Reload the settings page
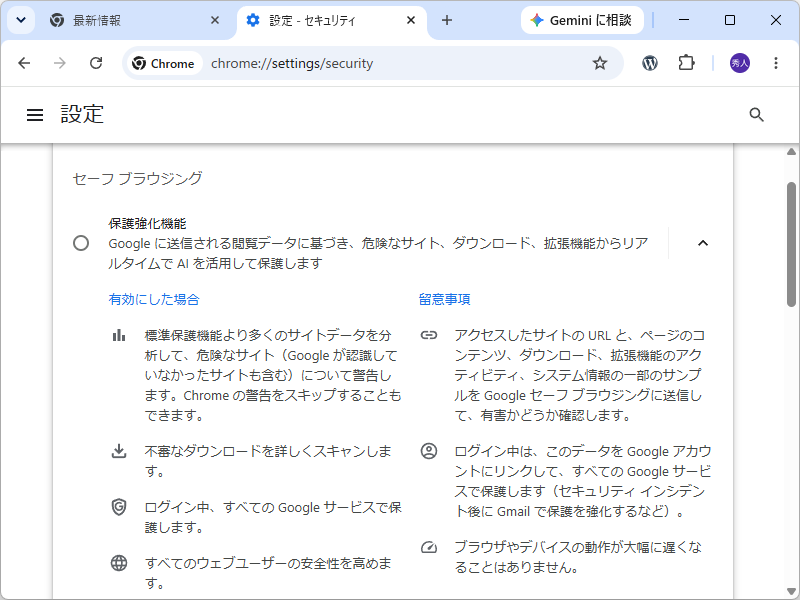800x600 pixels. 96,63
